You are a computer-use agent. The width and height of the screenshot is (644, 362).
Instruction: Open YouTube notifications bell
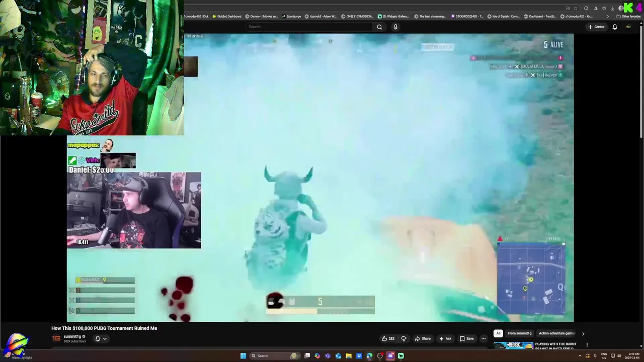615,27
